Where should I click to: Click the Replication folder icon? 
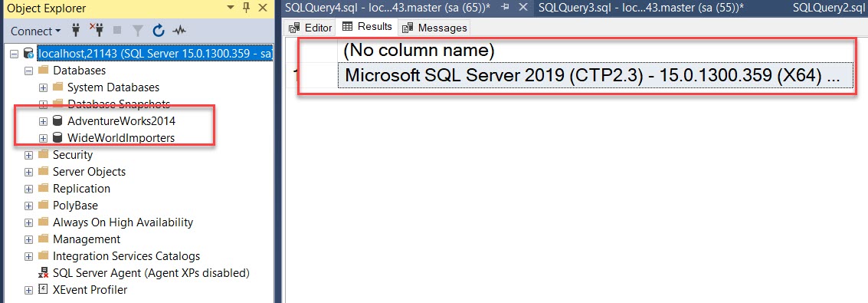43,189
